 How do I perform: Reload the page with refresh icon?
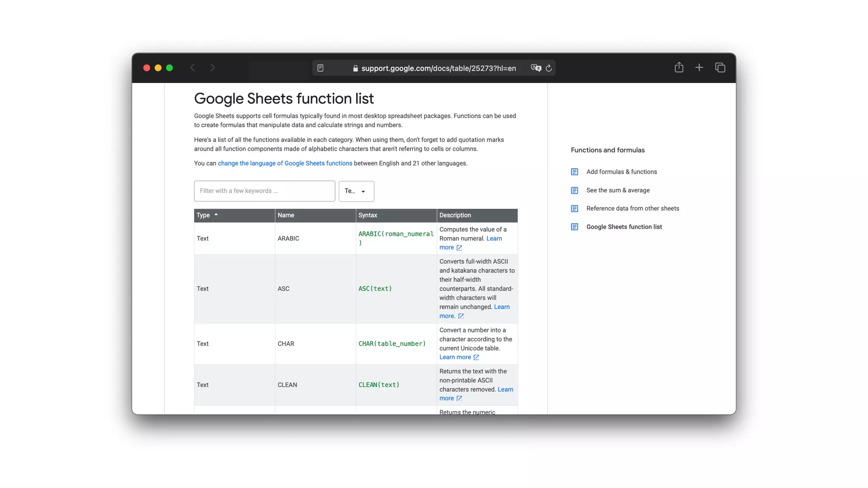(549, 68)
